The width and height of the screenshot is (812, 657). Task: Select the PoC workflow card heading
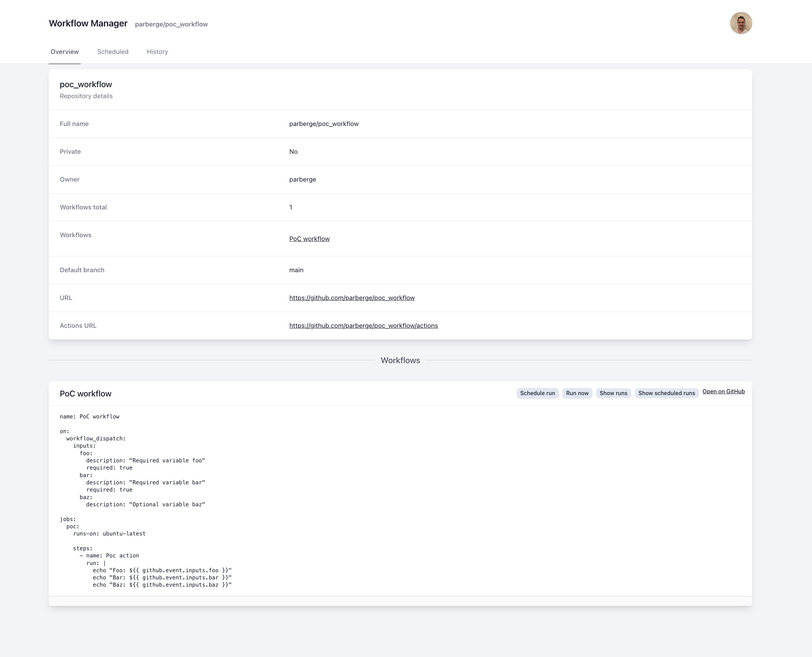tap(85, 394)
